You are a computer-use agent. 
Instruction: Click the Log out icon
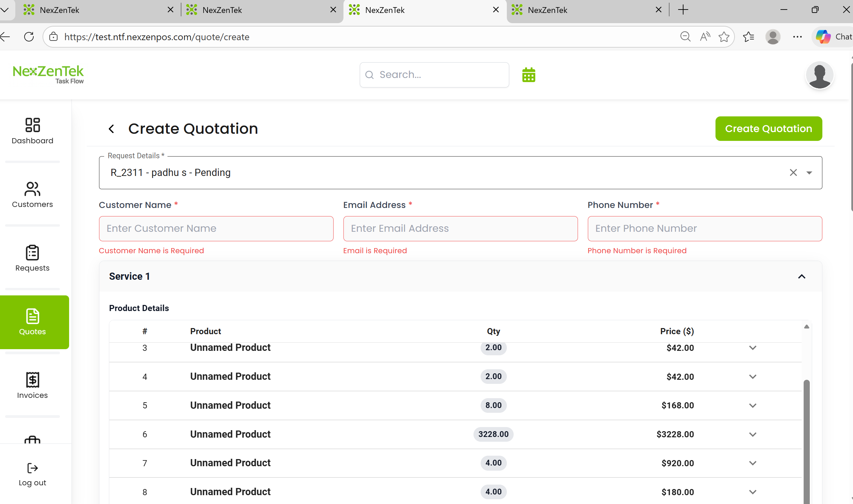(32, 468)
